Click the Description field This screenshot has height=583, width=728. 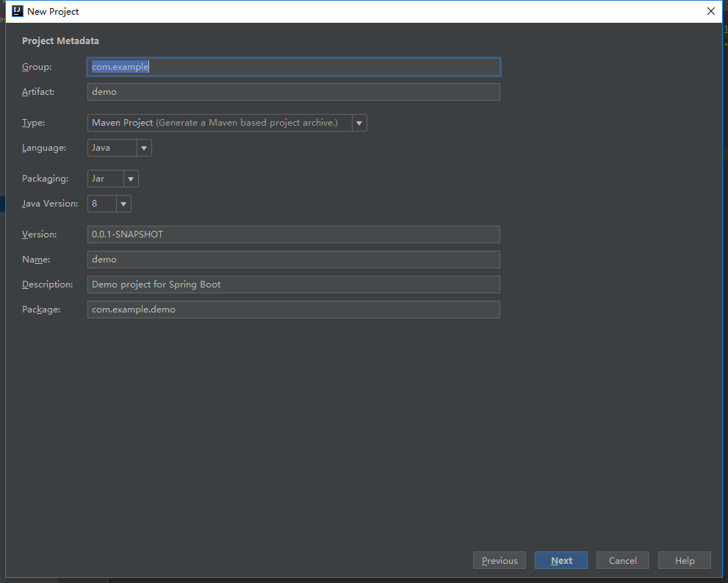293,285
